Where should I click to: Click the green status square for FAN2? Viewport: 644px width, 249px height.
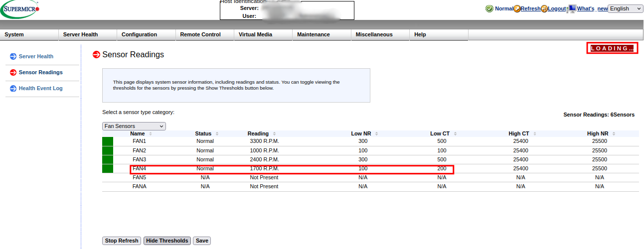pos(108,150)
